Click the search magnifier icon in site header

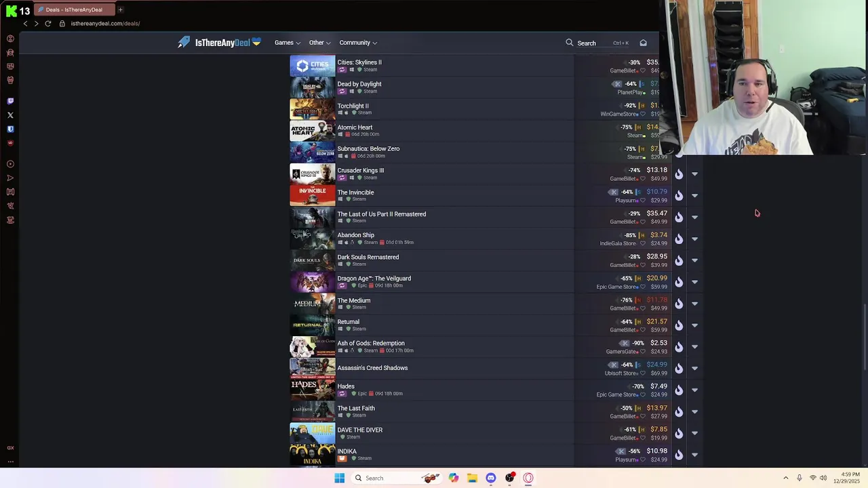coord(570,43)
